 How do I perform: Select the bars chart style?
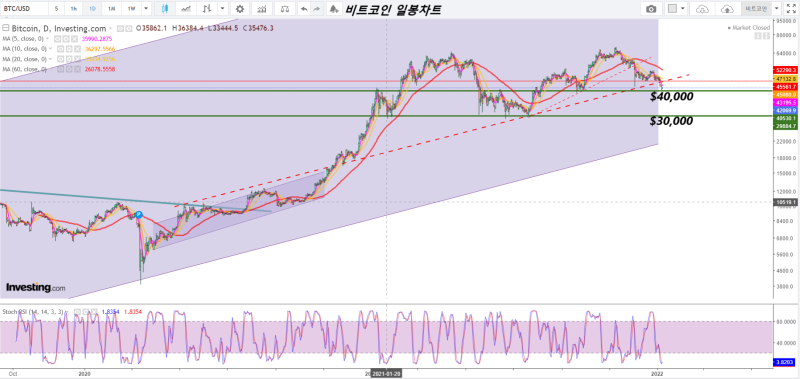pyautogui.click(x=207, y=9)
